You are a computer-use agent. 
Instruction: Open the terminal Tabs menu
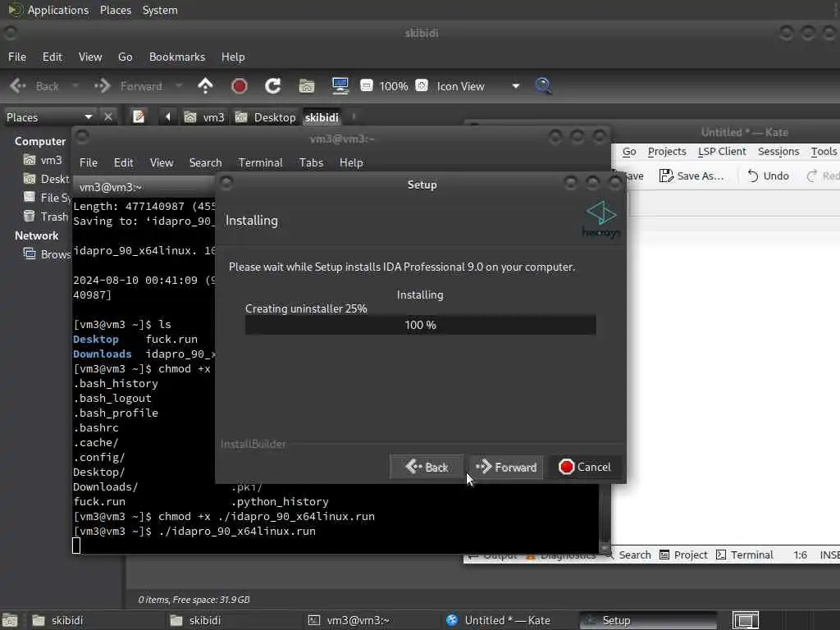click(x=311, y=162)
